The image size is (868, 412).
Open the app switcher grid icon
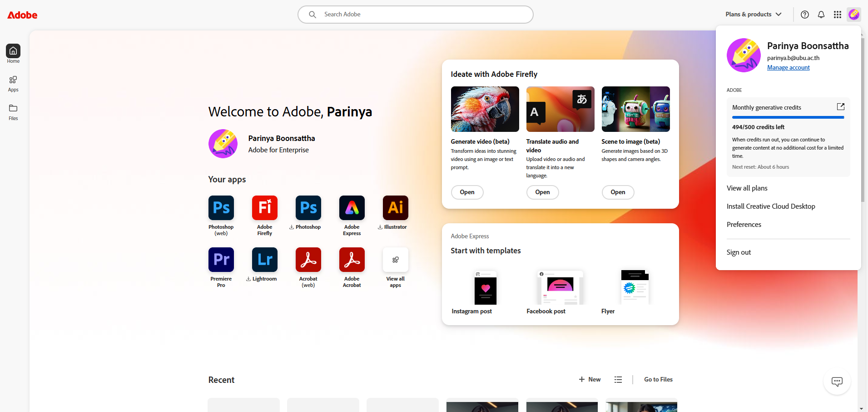pyautogui.click(x=837, y=15)
